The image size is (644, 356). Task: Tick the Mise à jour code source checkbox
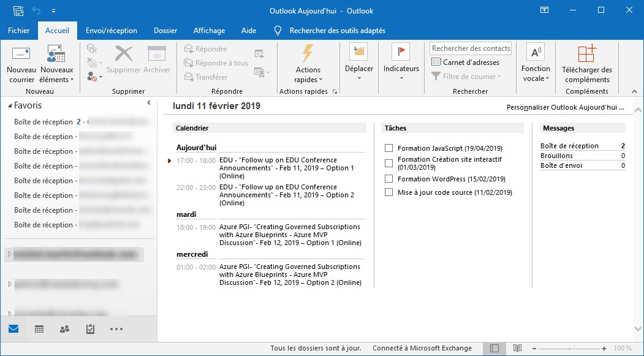click(x=388, y=192)
